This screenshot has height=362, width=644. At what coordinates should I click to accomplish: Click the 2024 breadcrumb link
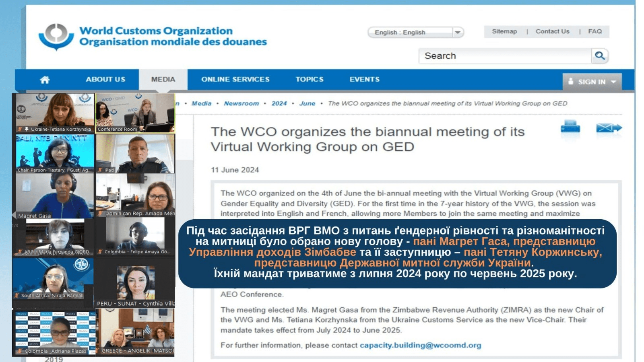point(279,103)
